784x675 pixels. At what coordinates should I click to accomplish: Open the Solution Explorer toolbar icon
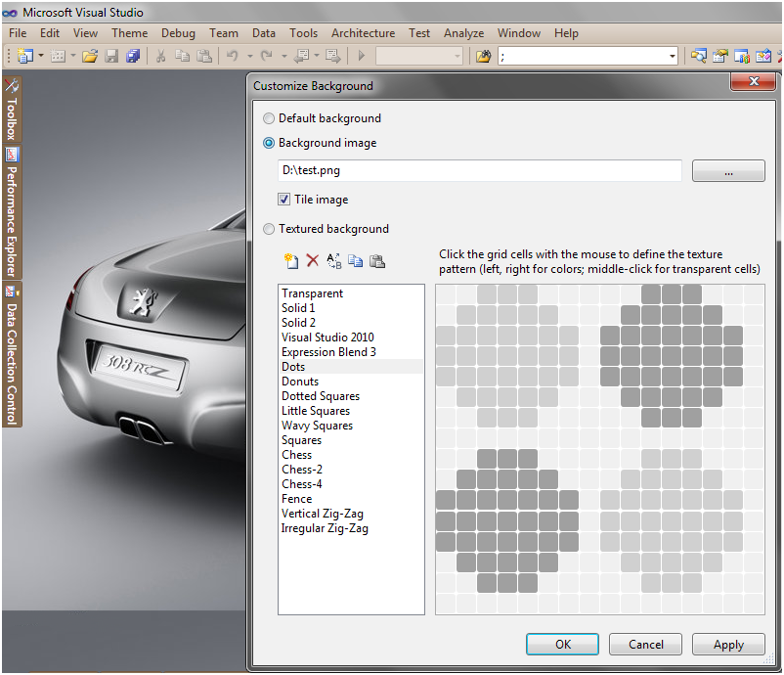tap(699, 56)
